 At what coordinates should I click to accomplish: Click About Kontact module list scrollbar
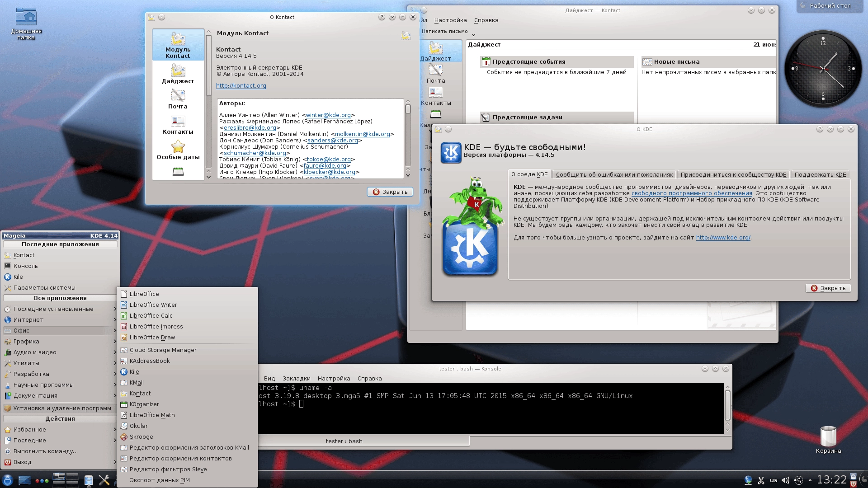208,105
